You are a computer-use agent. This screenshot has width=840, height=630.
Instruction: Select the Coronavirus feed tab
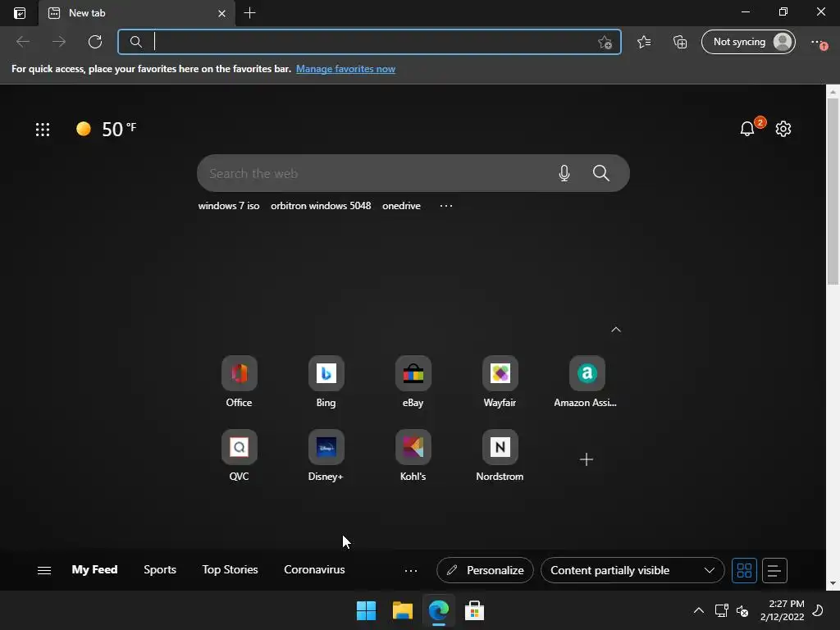314,569
